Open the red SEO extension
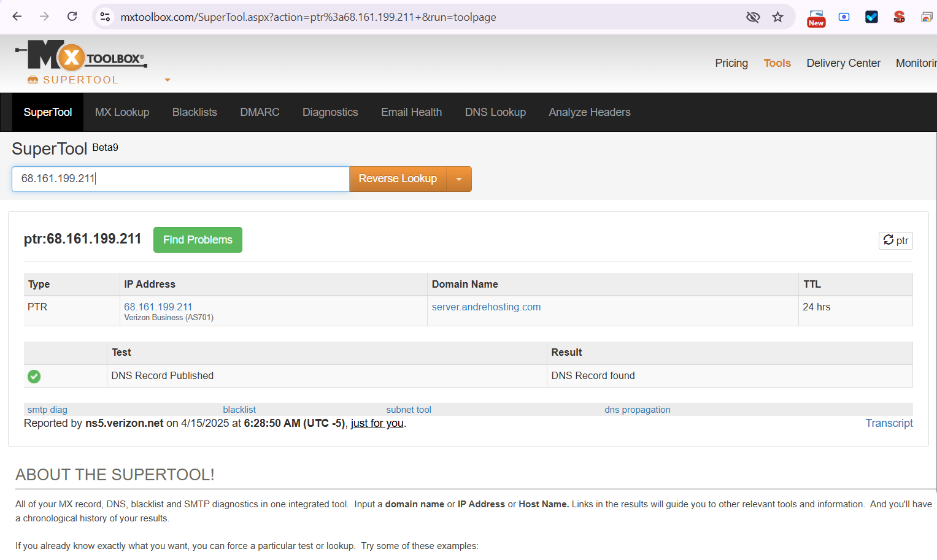The height and width of the screenshot is (560, 937). [x=899, y=17]
